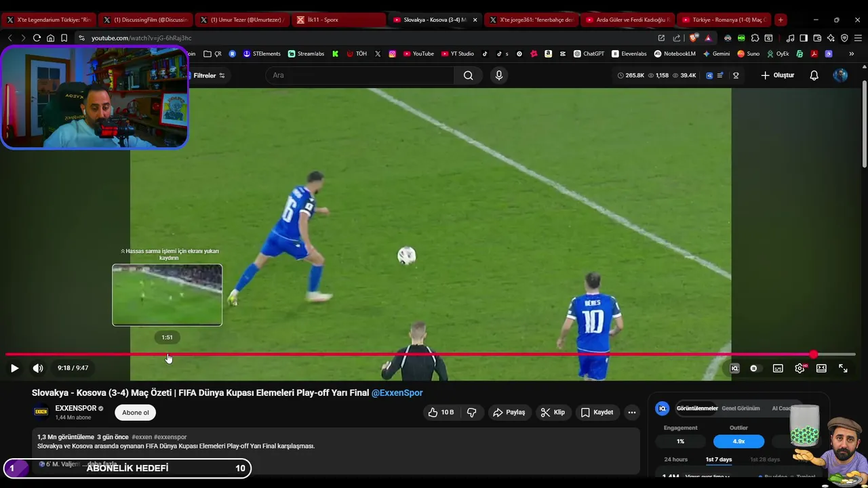Bookmark this page with the bookmark icon
Viewport: 868px width, 488px height.
pyautogui.click(x=64, y=38)
